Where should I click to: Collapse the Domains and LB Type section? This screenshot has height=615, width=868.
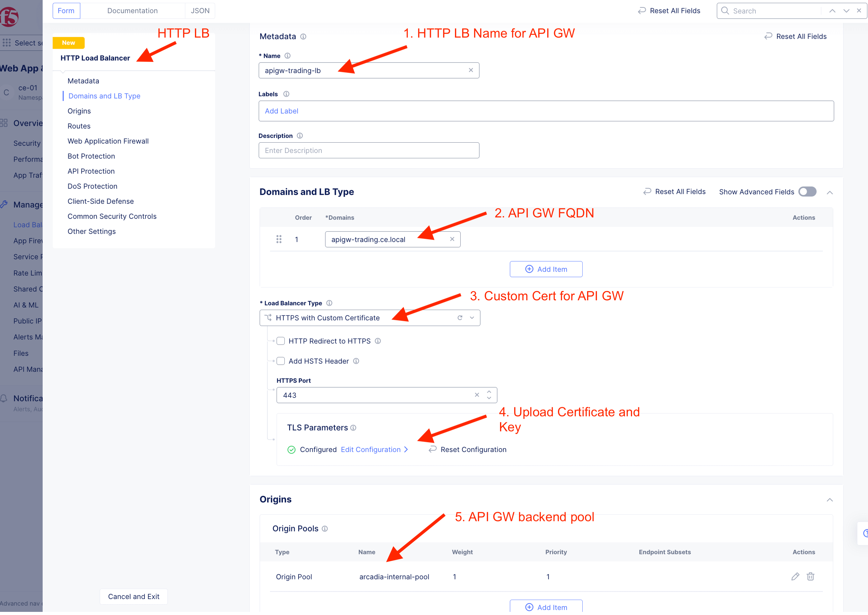click(830, 192)
